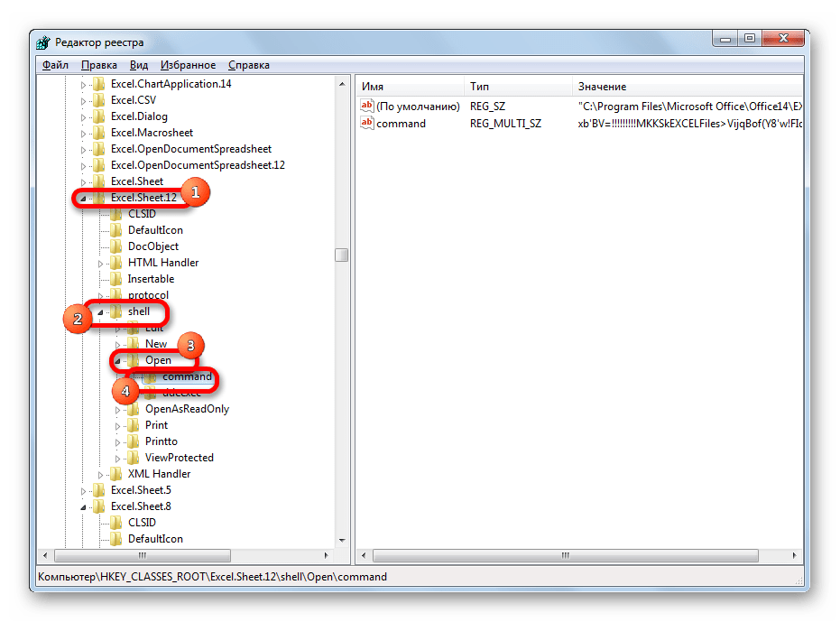Viewport: 840px width, 622px height.
Task: Select the shell key
Action: click(x=139, y=311)
